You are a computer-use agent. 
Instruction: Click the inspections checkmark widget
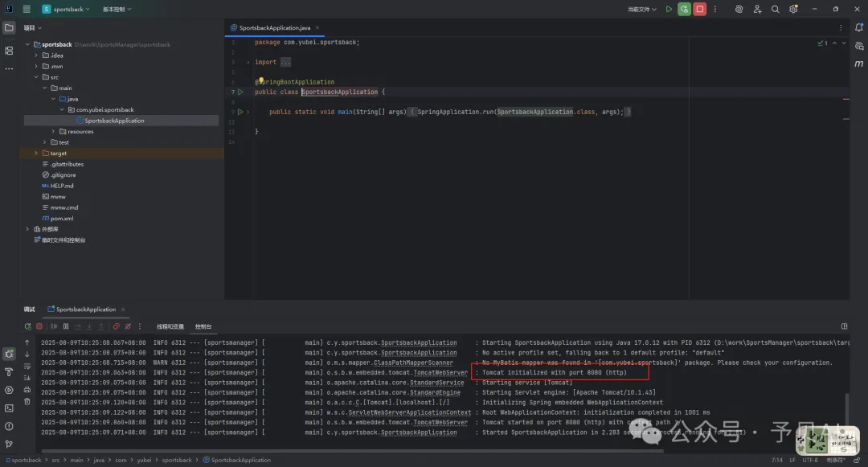(822, 43)
